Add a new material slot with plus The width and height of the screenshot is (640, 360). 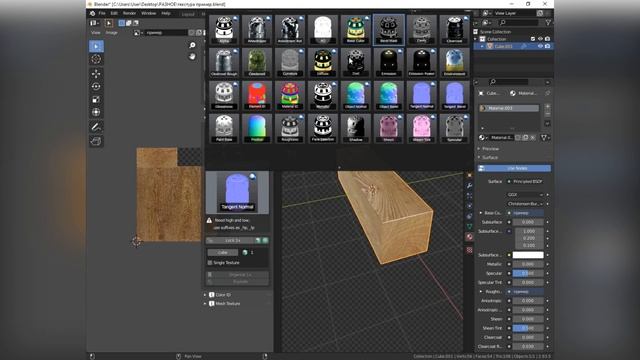tap(547, 107)
